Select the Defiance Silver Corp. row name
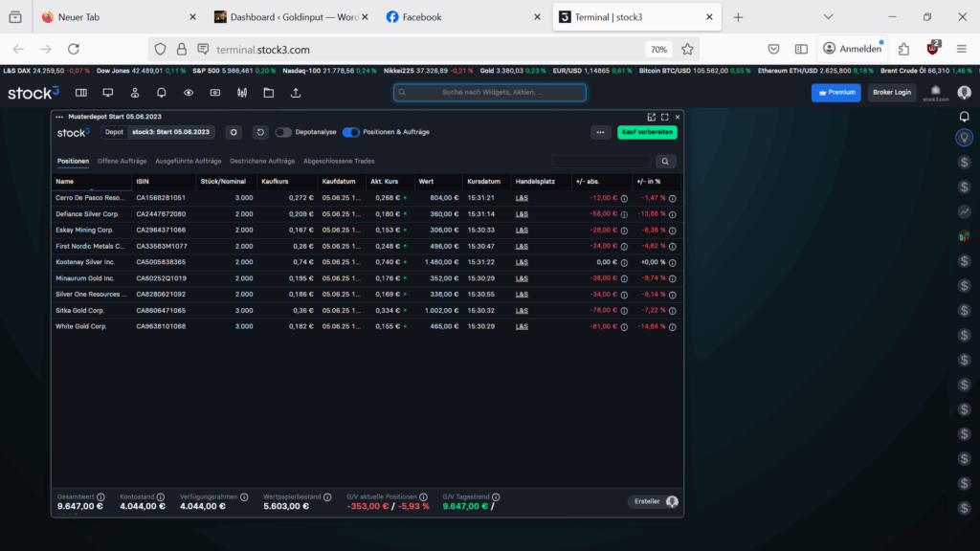980x551 pixels. 87,214
